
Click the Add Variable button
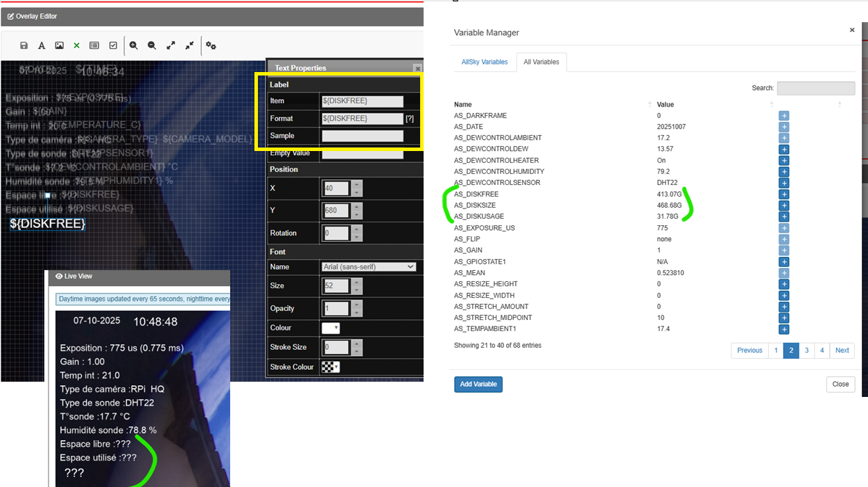(x=478, y=384)
